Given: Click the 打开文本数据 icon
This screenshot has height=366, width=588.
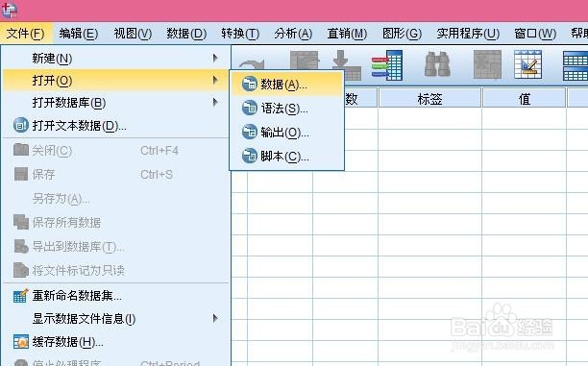Looking at the screenshot, I should 20,125.
